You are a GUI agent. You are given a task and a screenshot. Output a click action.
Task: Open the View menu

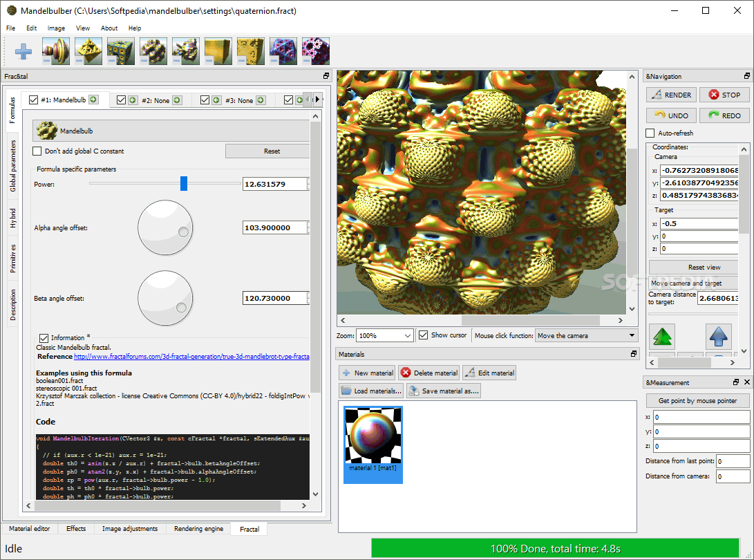click(x=83, y=28)
